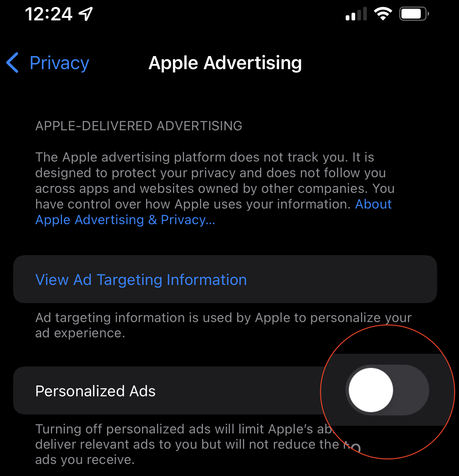Image resolution: width=459 pixels, height=476 pixels.
Task: Go back to Privacy settings
Action: [48, 63]
